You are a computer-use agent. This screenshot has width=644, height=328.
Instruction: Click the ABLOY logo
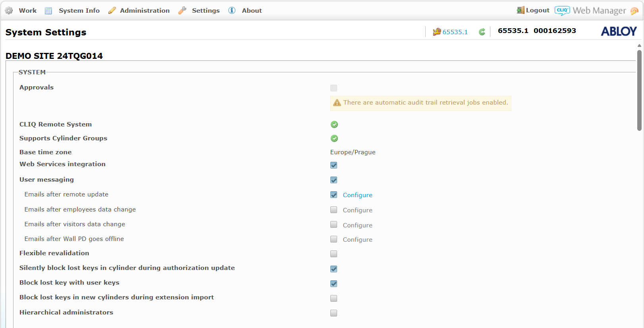tap(619, 31)
